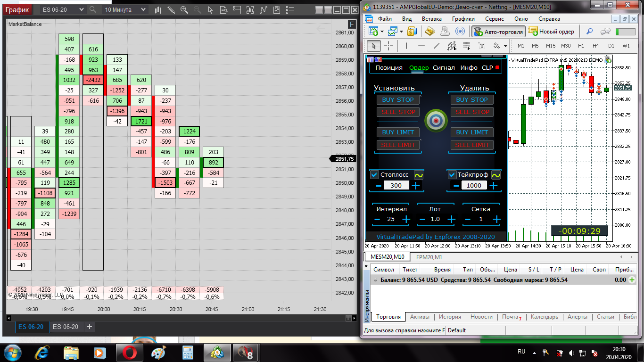Screen dimensions: 644x362
Task: Open the Графики menu
Action: tap(463, 19)
